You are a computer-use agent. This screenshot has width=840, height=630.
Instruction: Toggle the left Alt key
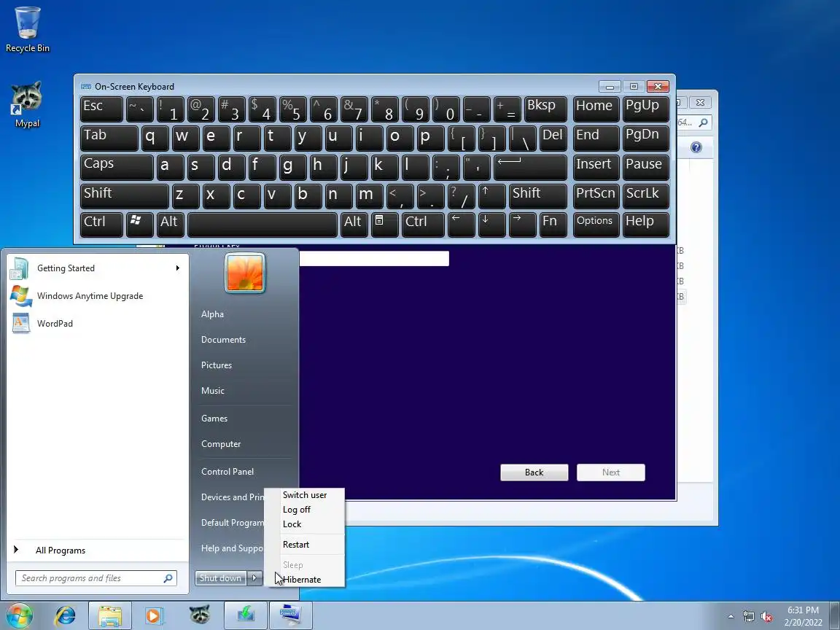click(x=171, y=225)
